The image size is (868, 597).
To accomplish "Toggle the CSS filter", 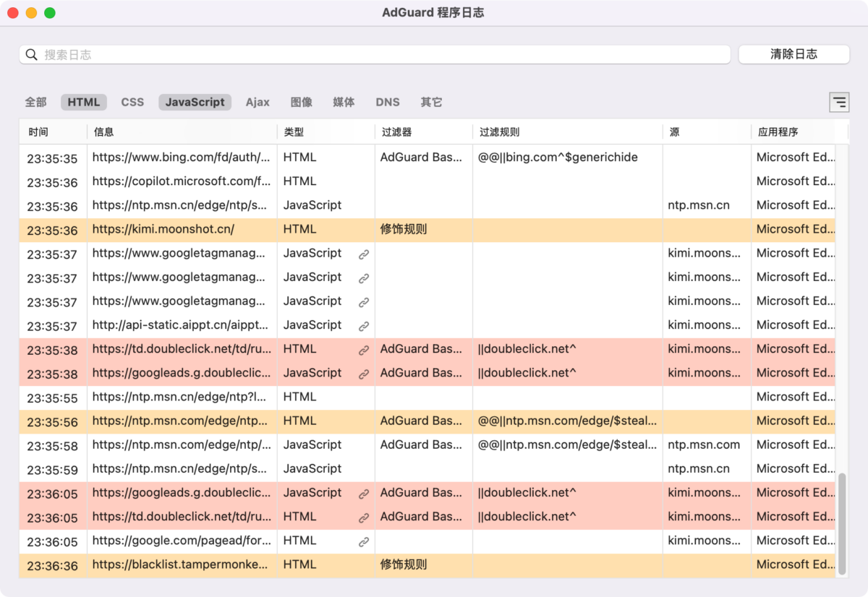I will pyautogui.click(x=132, y=102).
